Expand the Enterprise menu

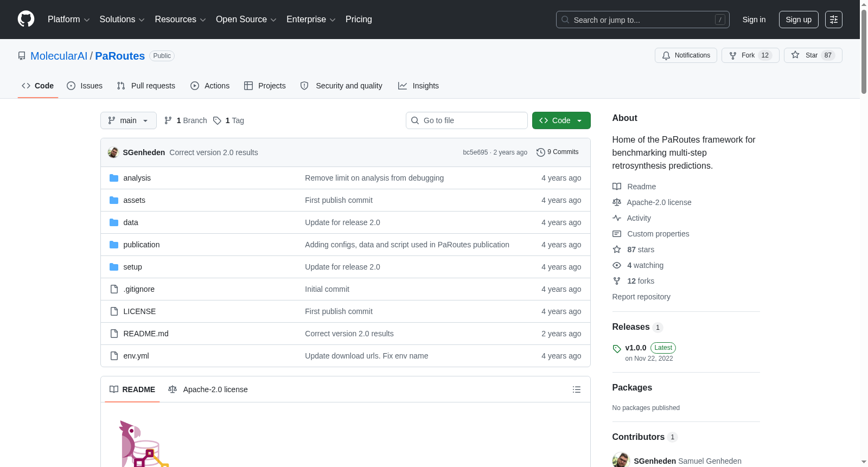tap(311, 20)
